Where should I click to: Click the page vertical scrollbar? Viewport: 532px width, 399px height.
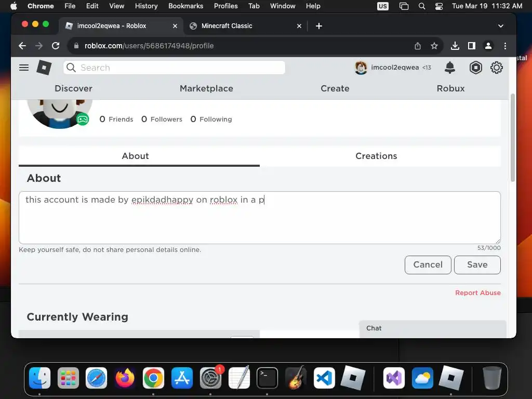coord(513,137)
